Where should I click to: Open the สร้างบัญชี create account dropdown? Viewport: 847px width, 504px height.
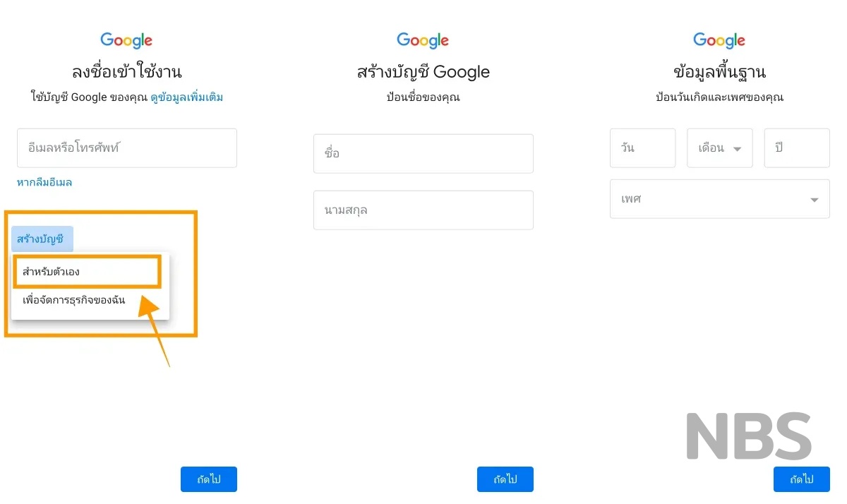[x=42, y=239]
